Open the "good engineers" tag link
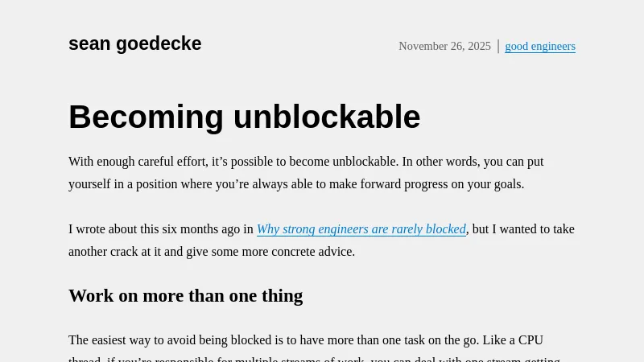 [x=540, y=46]
